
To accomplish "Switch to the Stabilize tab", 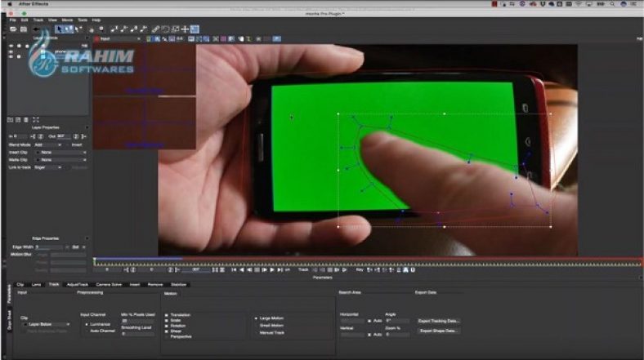I will click(178, 285).
